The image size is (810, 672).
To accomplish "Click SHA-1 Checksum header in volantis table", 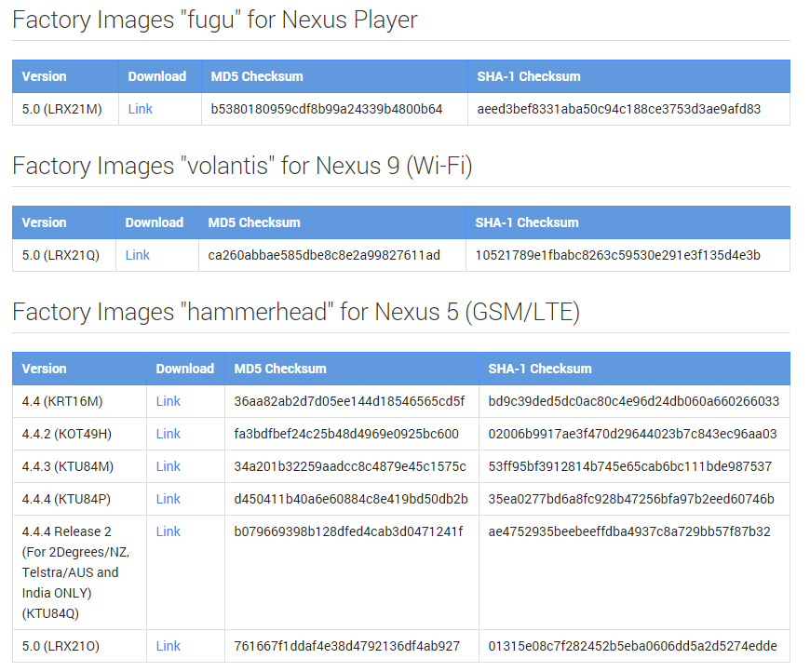I will (x=526, y=222).
